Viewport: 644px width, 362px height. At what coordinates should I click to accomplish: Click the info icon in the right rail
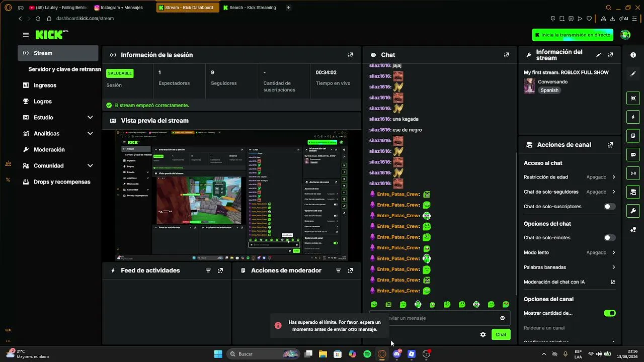point(633,55)
